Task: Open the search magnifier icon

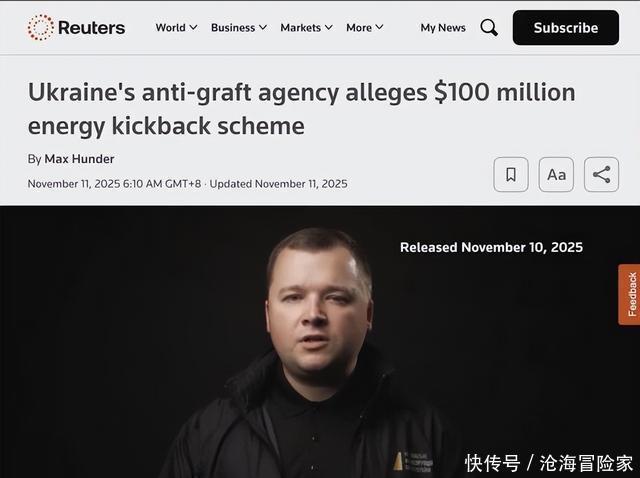Action: pos(489,28)
